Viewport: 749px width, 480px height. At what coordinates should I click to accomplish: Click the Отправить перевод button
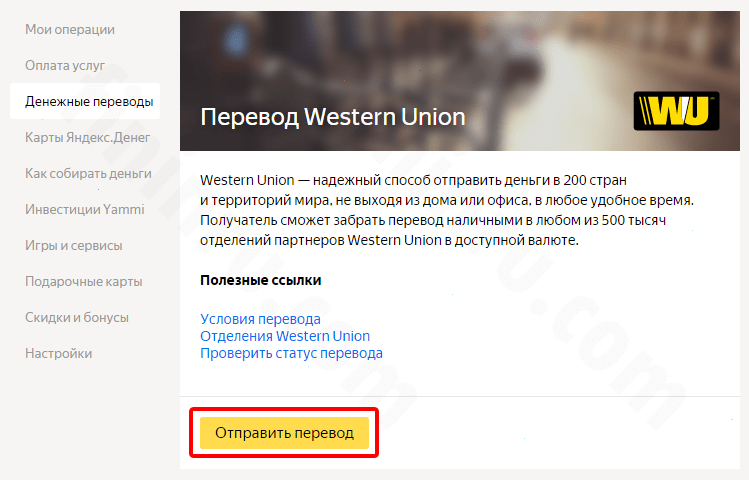[284, 433]
